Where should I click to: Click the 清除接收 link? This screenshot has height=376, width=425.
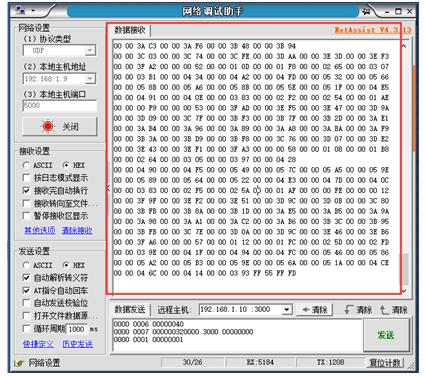[77, 230]
